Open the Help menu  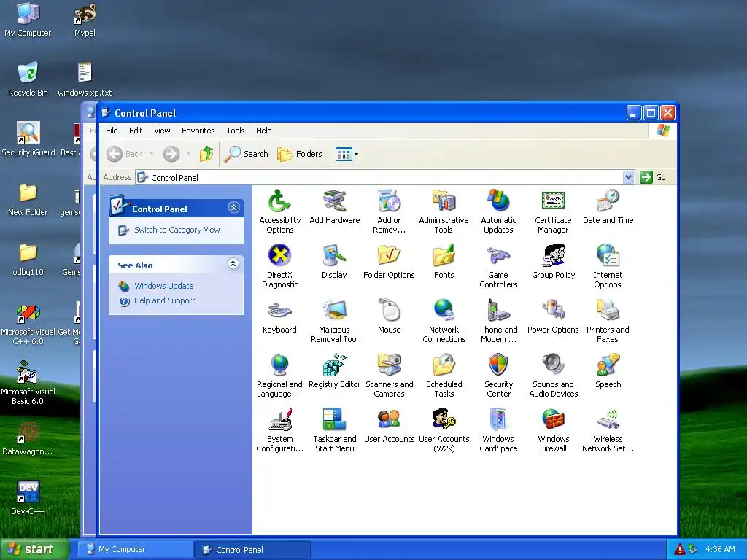[x=263, y=131]
